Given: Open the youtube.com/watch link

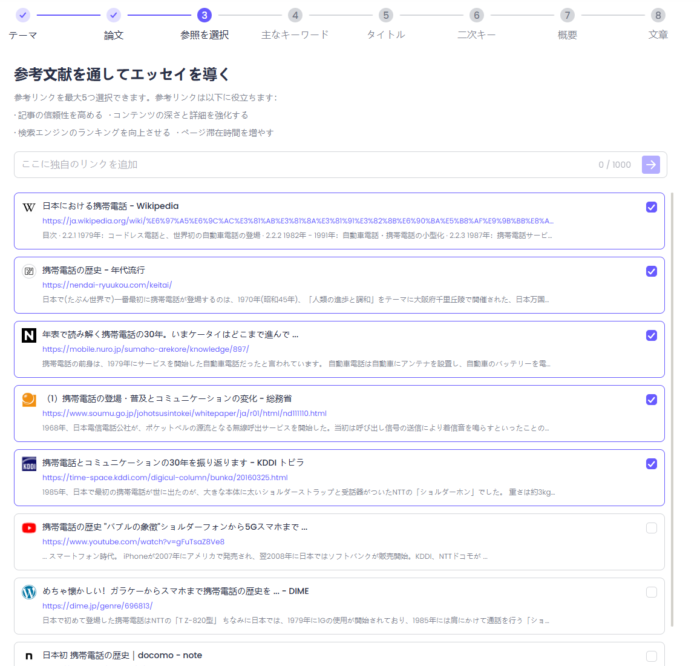Looking at the screenshot, I should click(133, 542).
